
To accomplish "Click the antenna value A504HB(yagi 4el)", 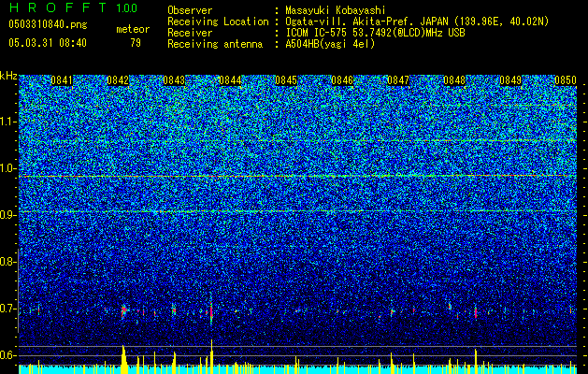I will point(330,44).
